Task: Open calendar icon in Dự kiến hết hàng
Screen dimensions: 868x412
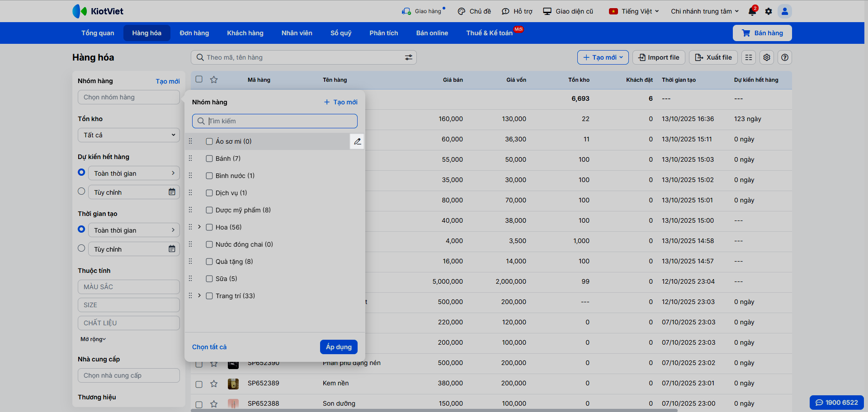Action: click(x=172, y=192)
